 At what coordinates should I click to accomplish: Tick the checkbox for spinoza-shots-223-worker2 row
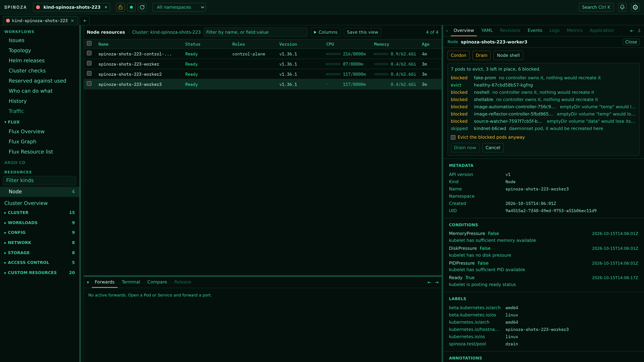tap(89, 73)
